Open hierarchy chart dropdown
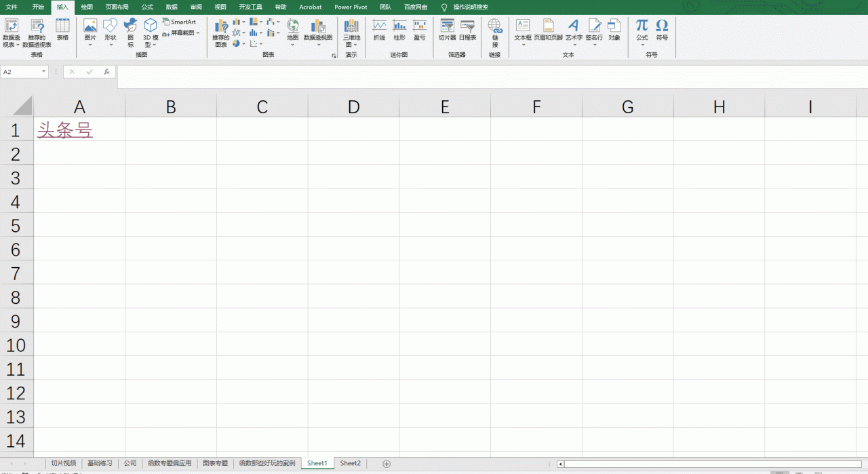868x474 pixels. pos(256,22)
